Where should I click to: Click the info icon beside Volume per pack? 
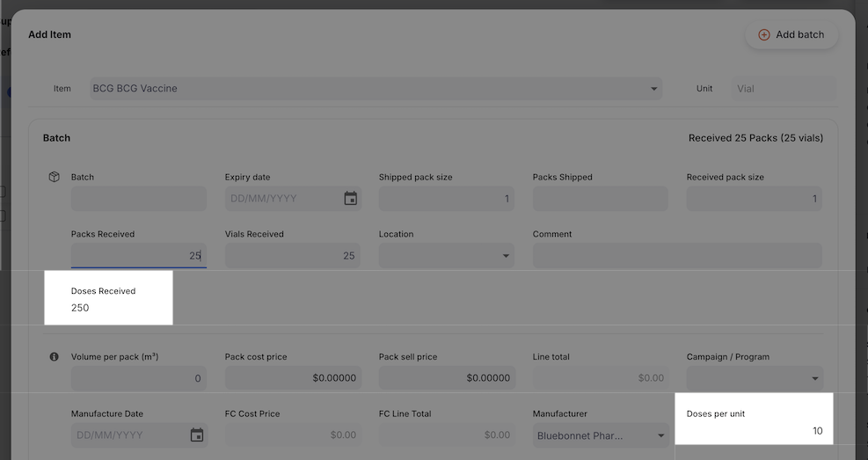pyautogui.click(x=54, y=356)
